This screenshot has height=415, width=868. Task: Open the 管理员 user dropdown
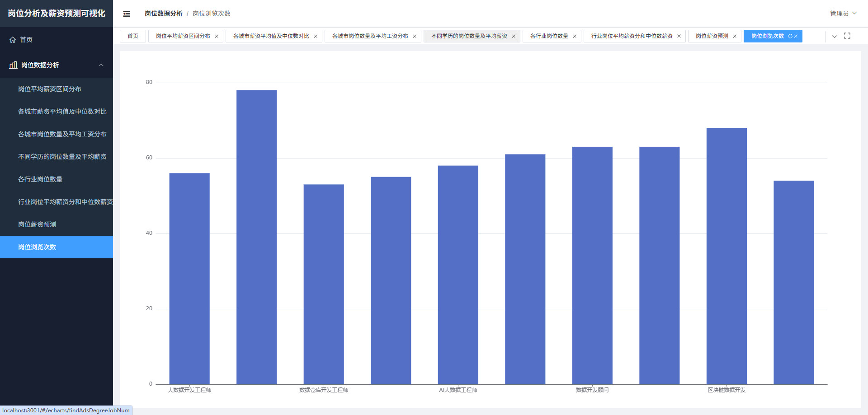coord(843,14)
